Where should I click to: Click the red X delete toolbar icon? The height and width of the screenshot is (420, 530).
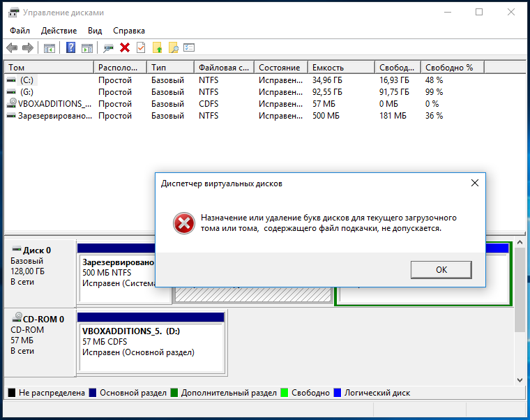click(125, 47)
